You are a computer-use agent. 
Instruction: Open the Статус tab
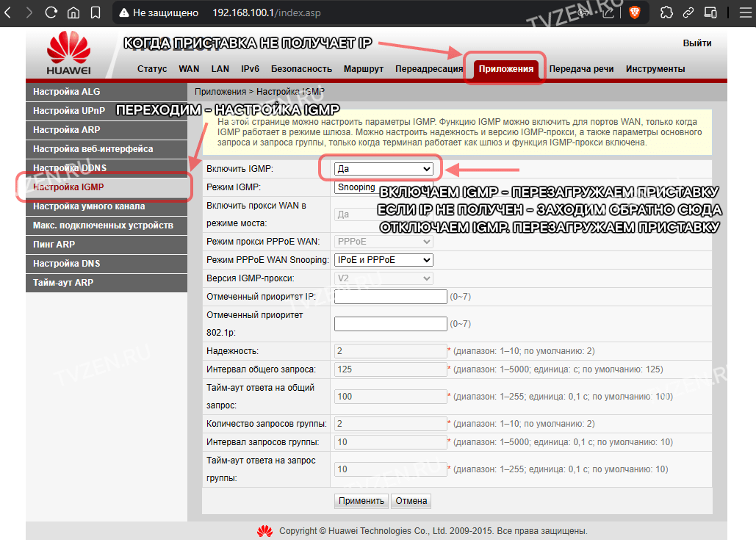[x=152, y=69]
